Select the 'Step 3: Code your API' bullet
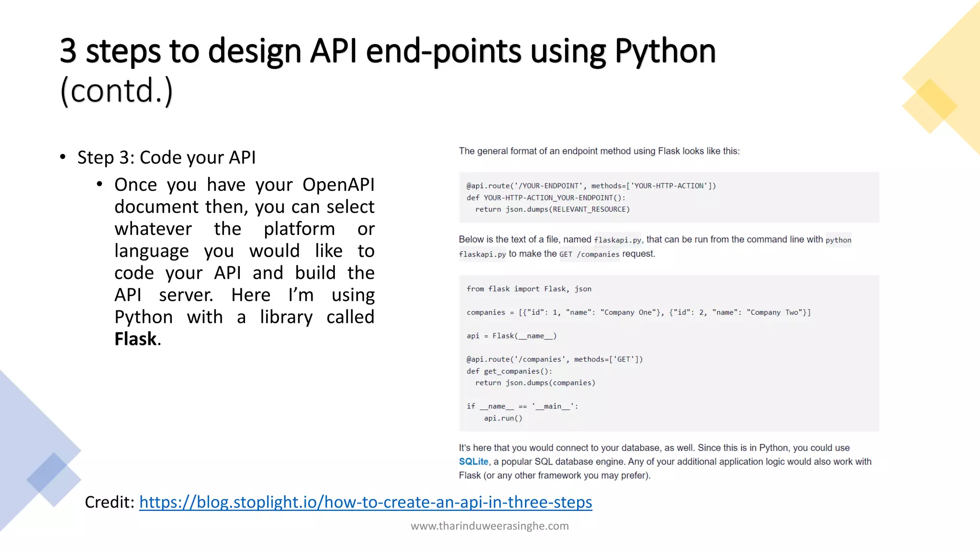Viewport: 980px width, 551px height. (x=167, y=157)
